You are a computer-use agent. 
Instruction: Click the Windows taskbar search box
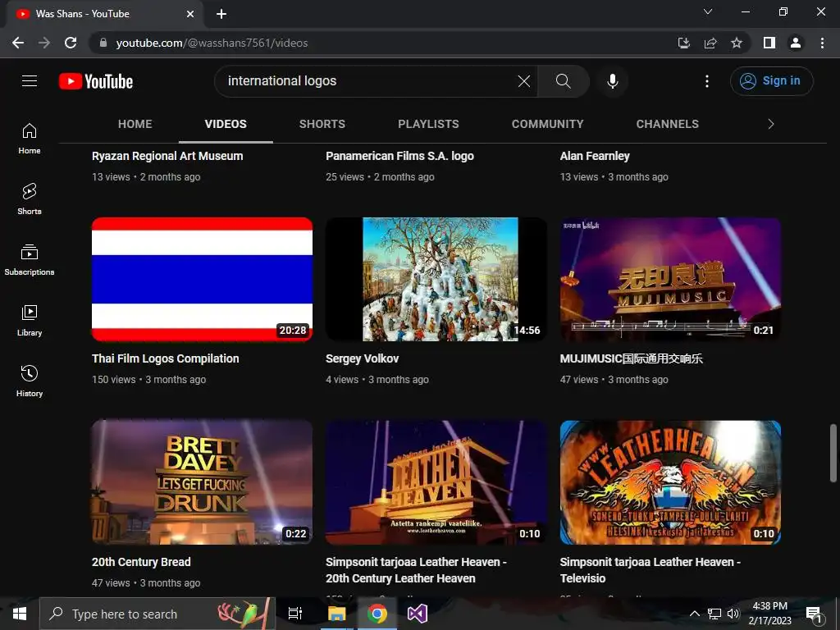point(157,614)
